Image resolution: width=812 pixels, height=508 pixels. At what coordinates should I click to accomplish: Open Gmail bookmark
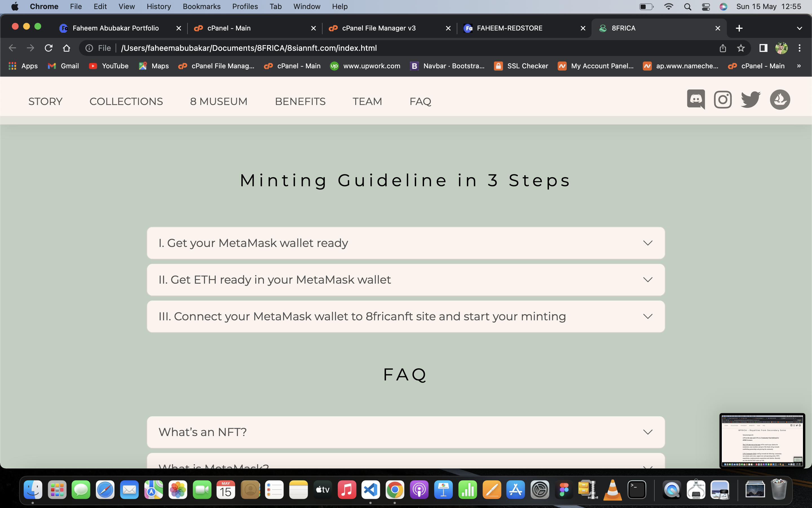(63, 66)
